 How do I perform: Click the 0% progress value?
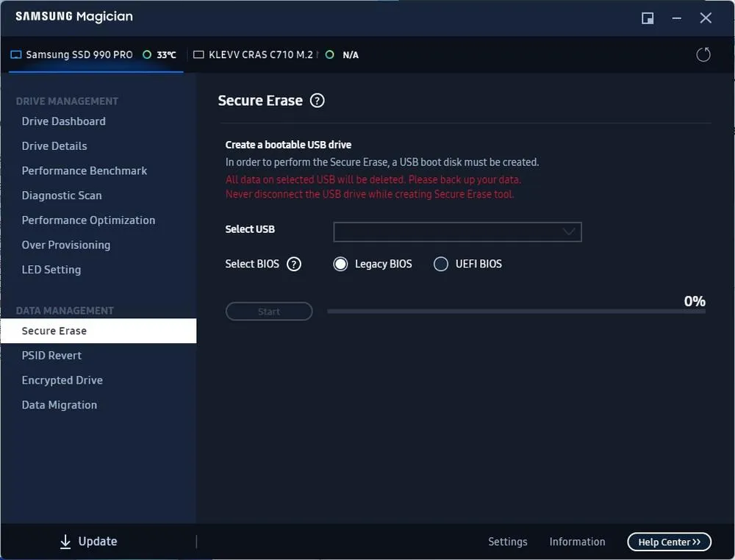[x=695, y=301]
